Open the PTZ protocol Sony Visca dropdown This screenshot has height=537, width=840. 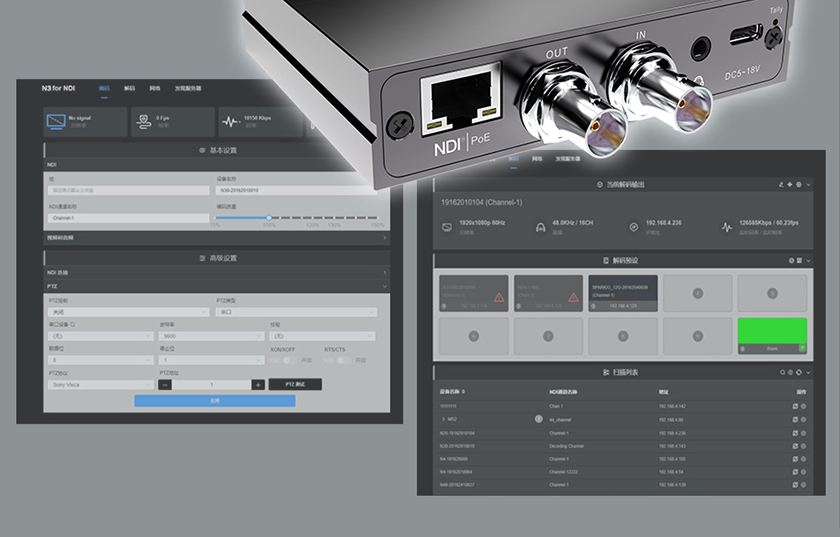coord(100,384)
